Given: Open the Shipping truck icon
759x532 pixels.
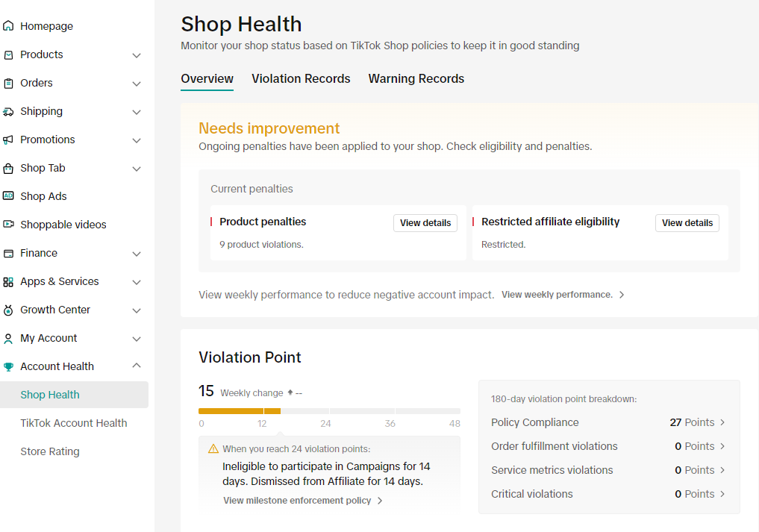Looking at the screenshot, I should [x=10, y=111].
